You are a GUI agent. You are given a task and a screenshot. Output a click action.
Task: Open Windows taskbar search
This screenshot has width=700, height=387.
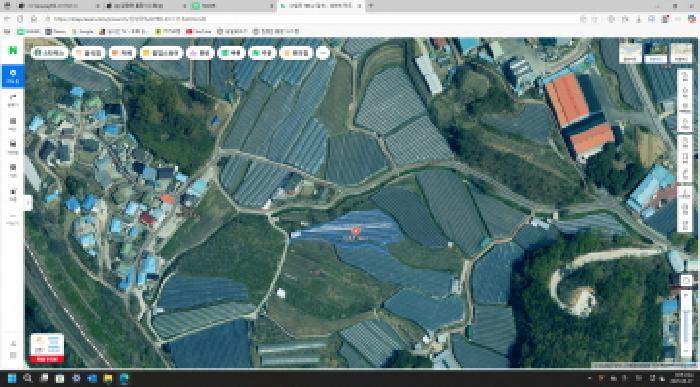(28, 379)
